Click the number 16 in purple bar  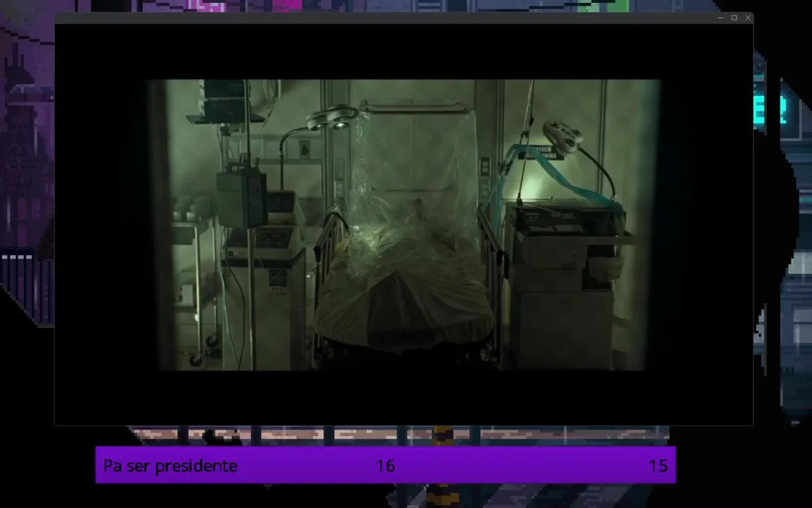386,466
